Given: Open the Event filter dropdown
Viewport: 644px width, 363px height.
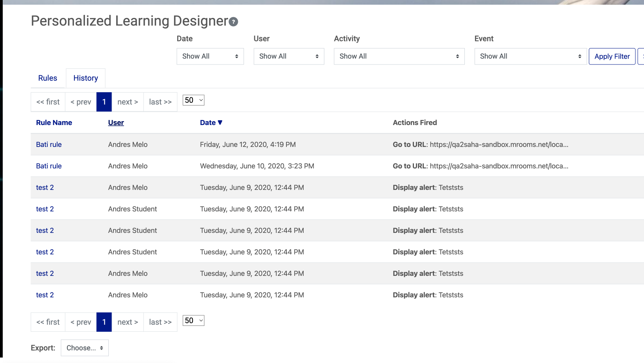Looking at the screenshot, I should pyautogui.click(x=530, y=56).
